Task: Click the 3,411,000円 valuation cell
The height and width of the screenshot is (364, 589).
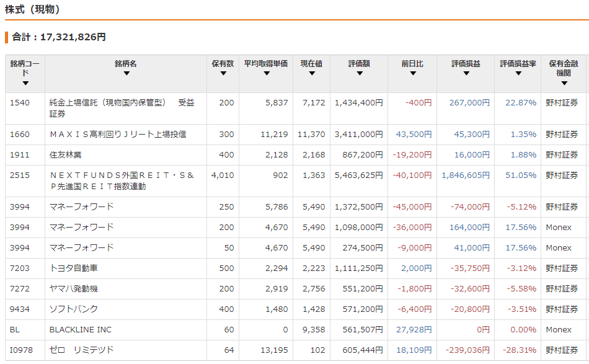Action: point(359,134)
